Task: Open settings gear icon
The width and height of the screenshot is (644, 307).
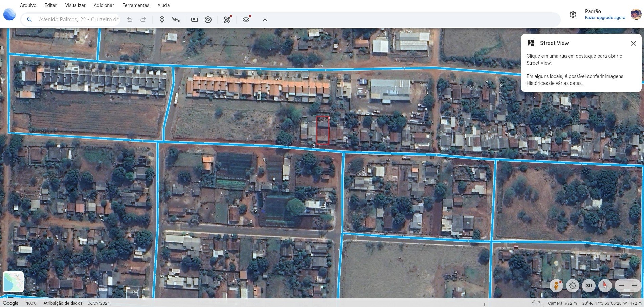Action: click(573, 14)
